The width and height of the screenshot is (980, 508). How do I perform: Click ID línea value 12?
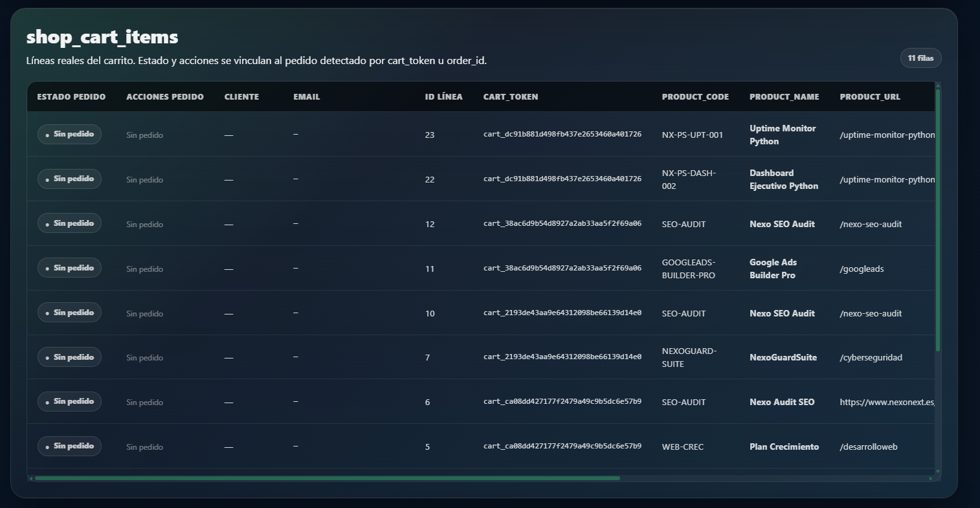pyautogui.click(x=430, y=224)
